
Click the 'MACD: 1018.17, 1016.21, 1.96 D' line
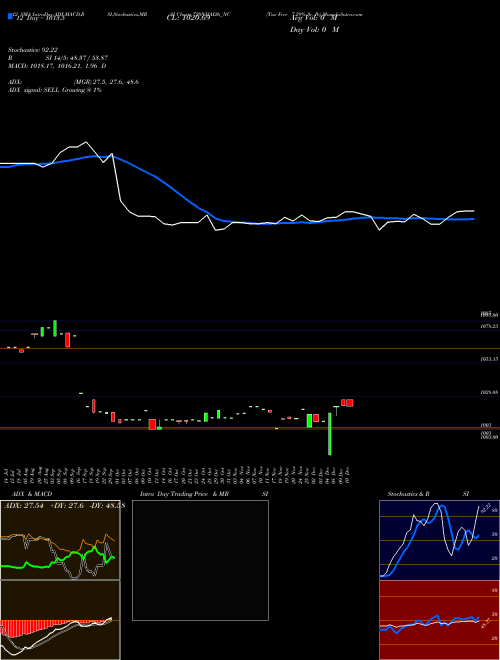57,66
